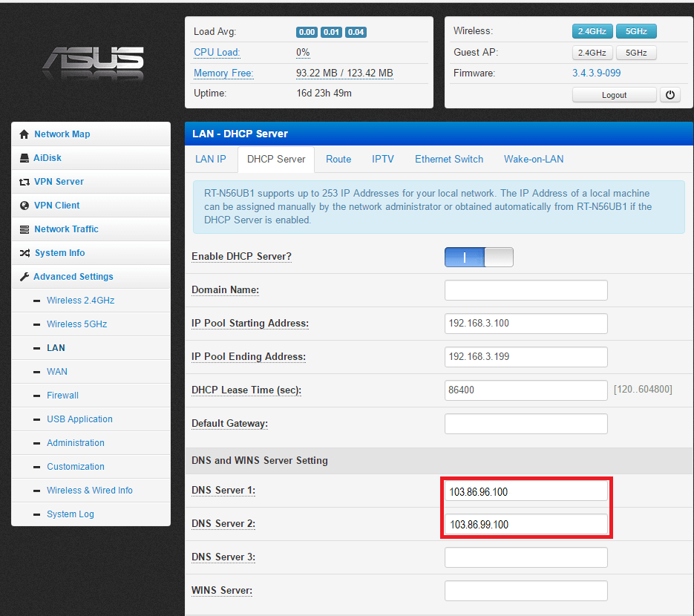694x616 pixels.
Task: Switch to the LAN IP tab
Action: coord(211,159)
